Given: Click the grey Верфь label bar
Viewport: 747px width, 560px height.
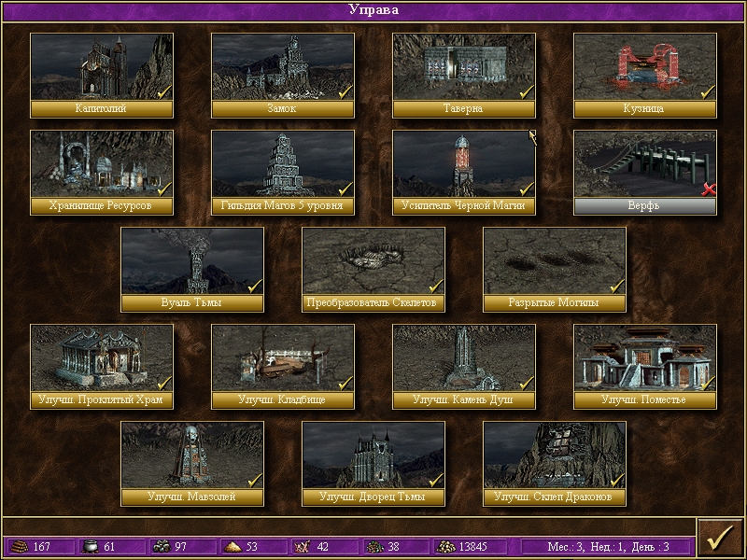Looking at the screenshot, I should point(645,205).
